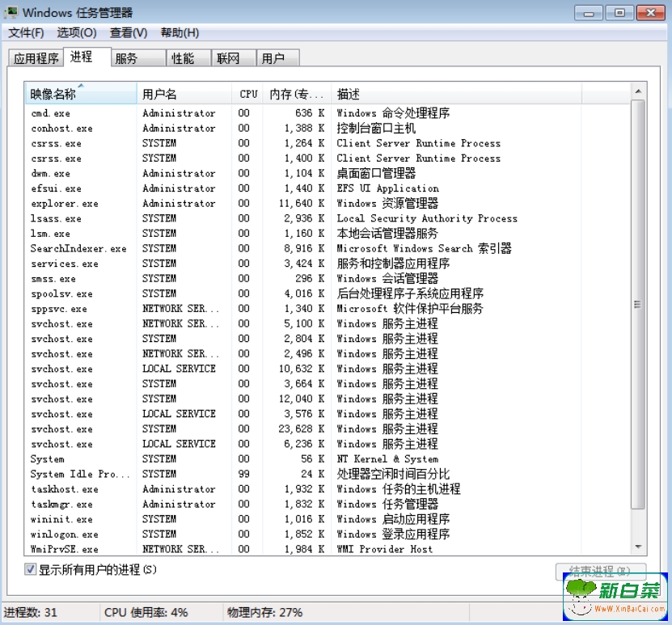Select the conhost.exe process row
This screenshot has width=672, height=625.
coord(328,128)
